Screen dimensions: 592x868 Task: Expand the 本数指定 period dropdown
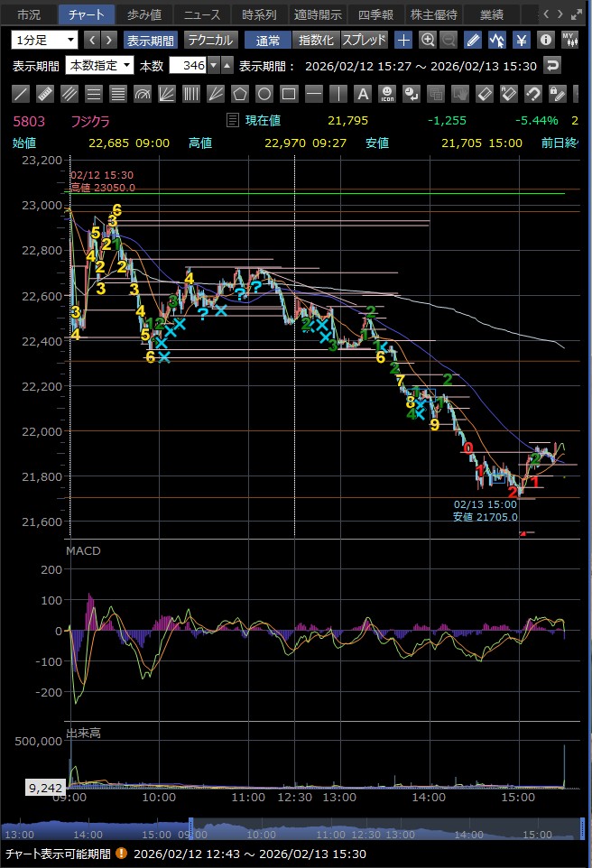pos(101,66)
